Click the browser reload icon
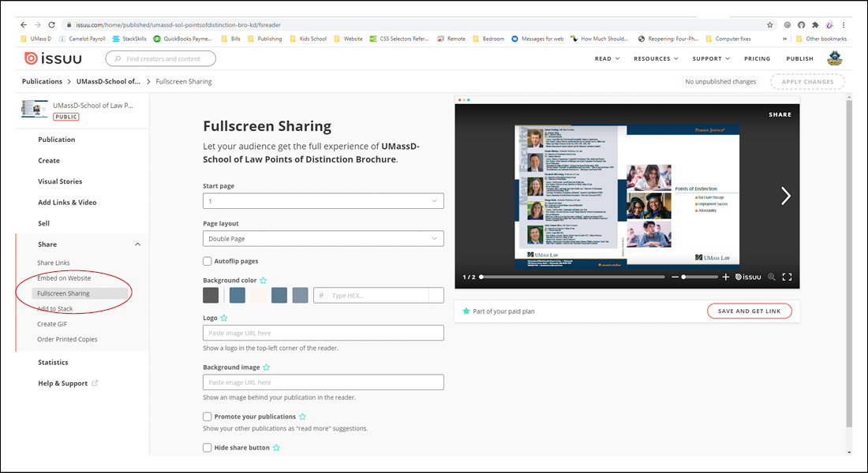Viewport: 868px width, 473px height. pyautogui.click(x=52, y=24)
